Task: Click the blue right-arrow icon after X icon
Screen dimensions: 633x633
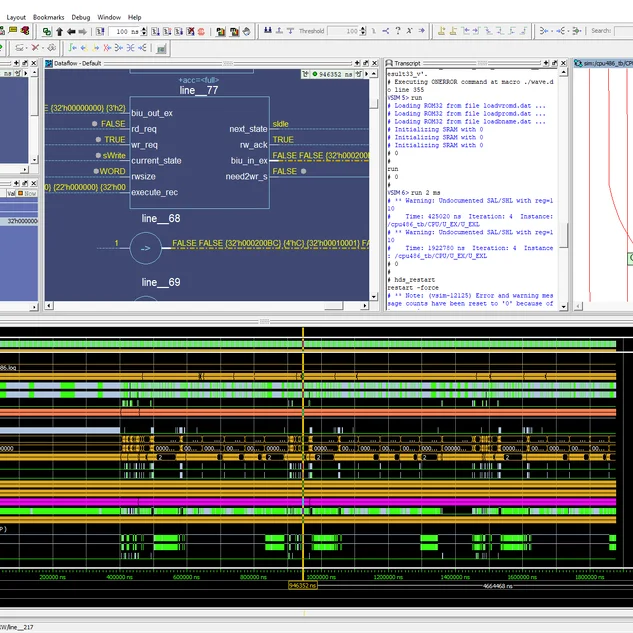Action: click(421, 30)
